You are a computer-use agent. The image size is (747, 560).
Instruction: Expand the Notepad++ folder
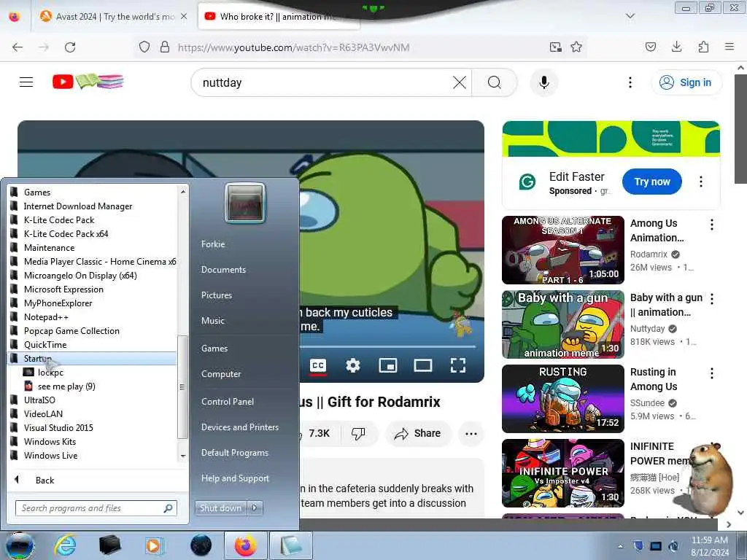[46, 317]
